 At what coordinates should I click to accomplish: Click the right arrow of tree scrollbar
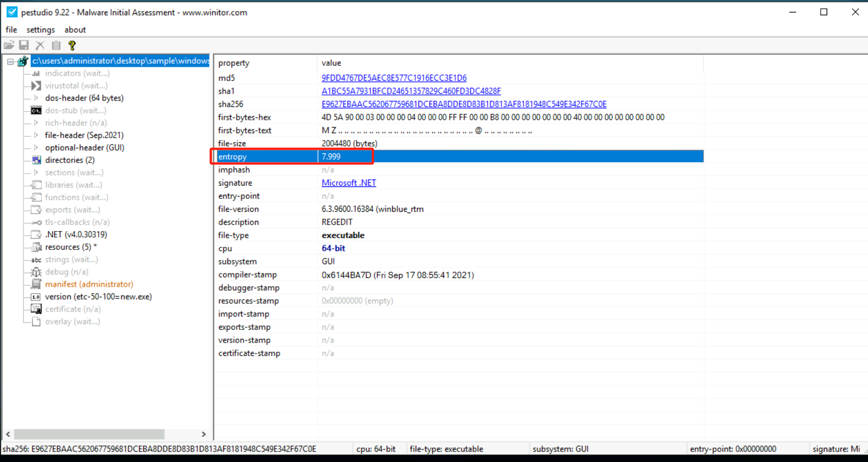[x=203, y=434]
